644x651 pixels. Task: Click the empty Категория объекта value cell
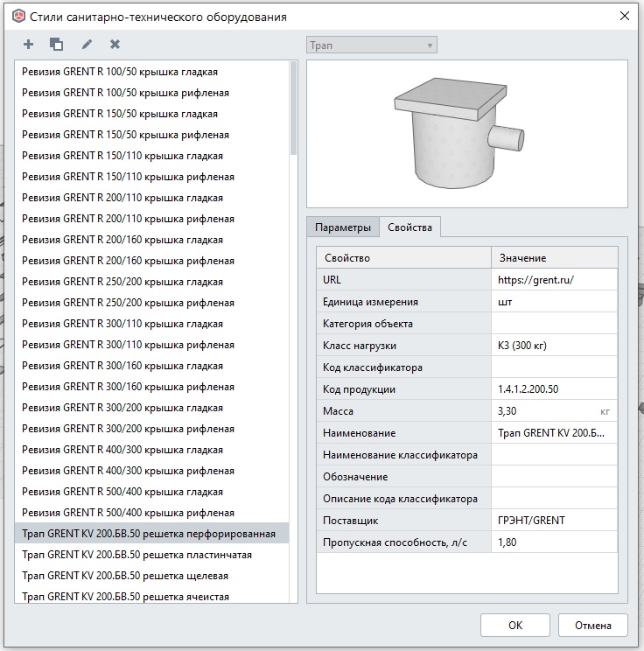coord(555,324)
